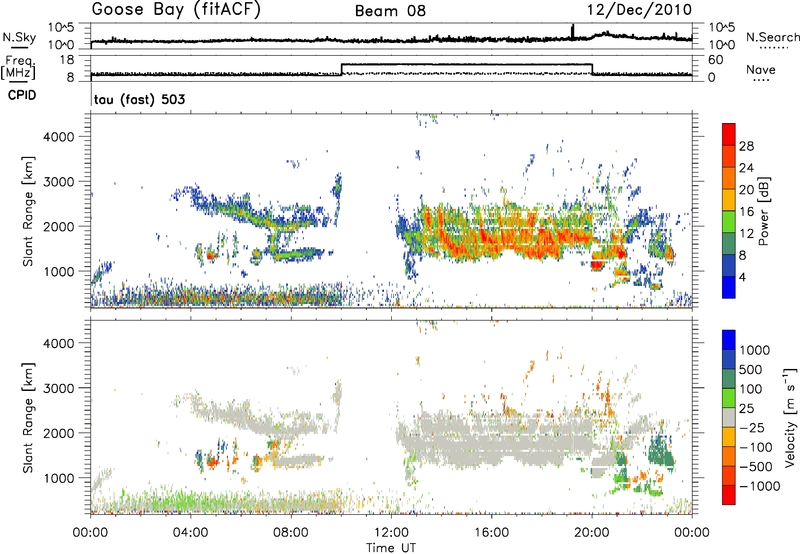The height and width of the screenshot is (554, 800).
Task: Pick the dark green Power segment between 8 and 12
Action: 729,244
